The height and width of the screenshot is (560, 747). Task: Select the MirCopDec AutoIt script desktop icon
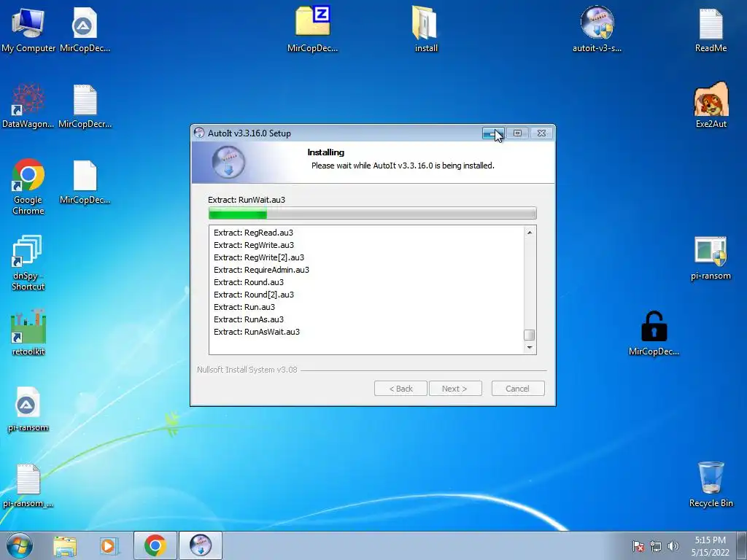coord(85,29)
